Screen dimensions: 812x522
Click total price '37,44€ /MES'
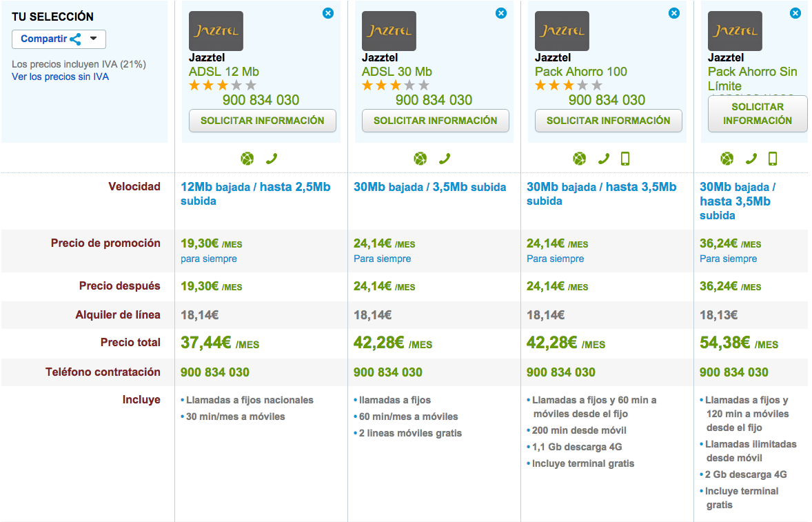220,343
